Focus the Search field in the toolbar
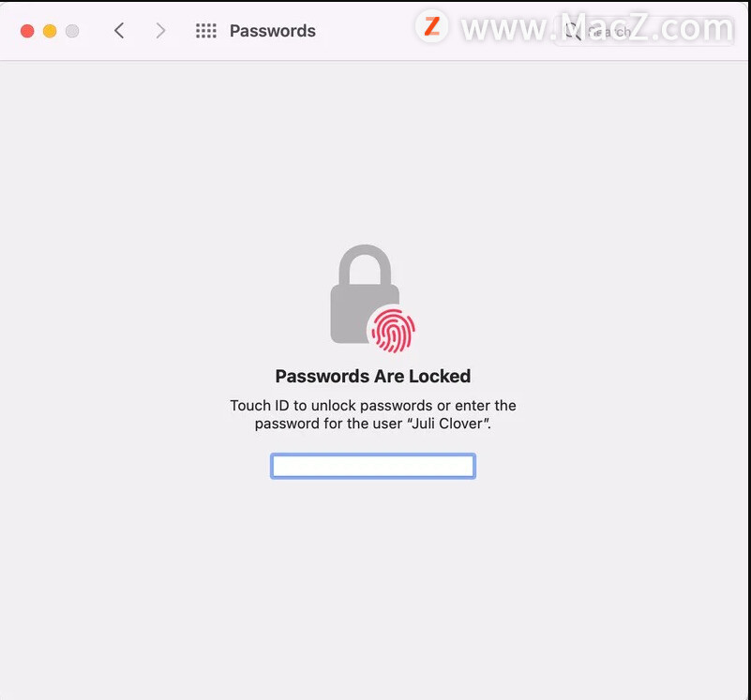The width and height of the screenshot is (751, 700). tap(644, 32)
